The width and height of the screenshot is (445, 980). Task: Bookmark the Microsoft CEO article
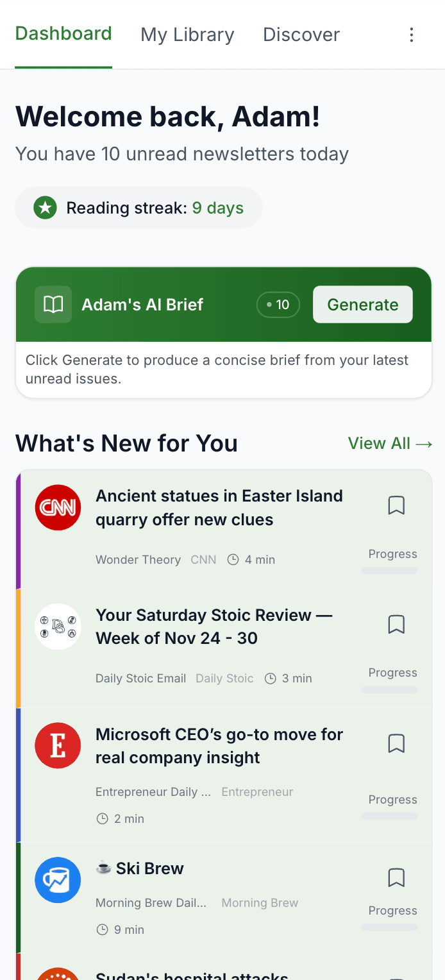(x=396, y=743)
